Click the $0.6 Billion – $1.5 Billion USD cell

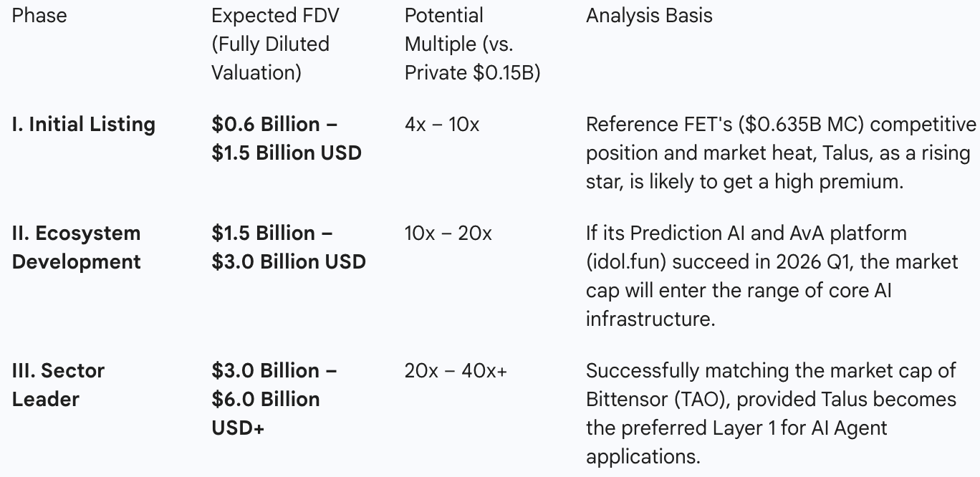point(287,139)
